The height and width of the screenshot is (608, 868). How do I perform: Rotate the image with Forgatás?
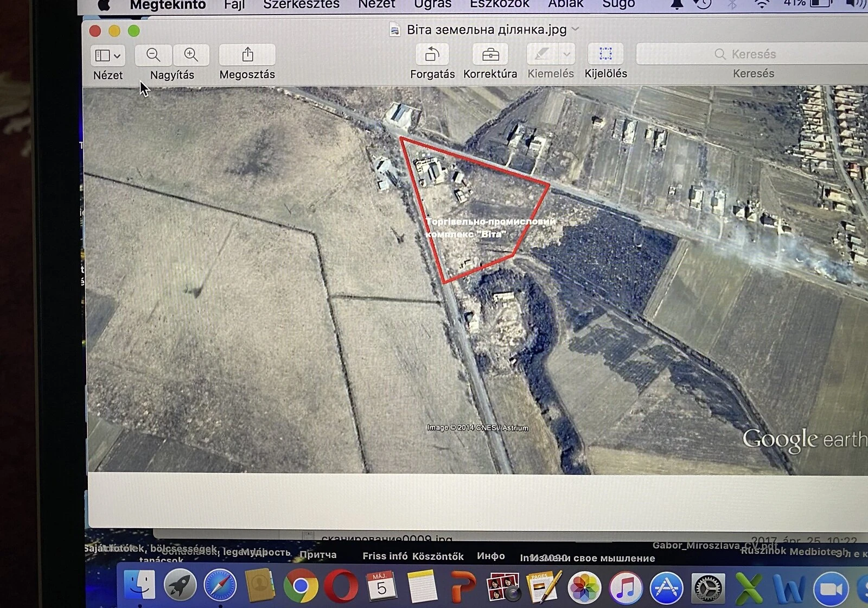coord(432,54)
